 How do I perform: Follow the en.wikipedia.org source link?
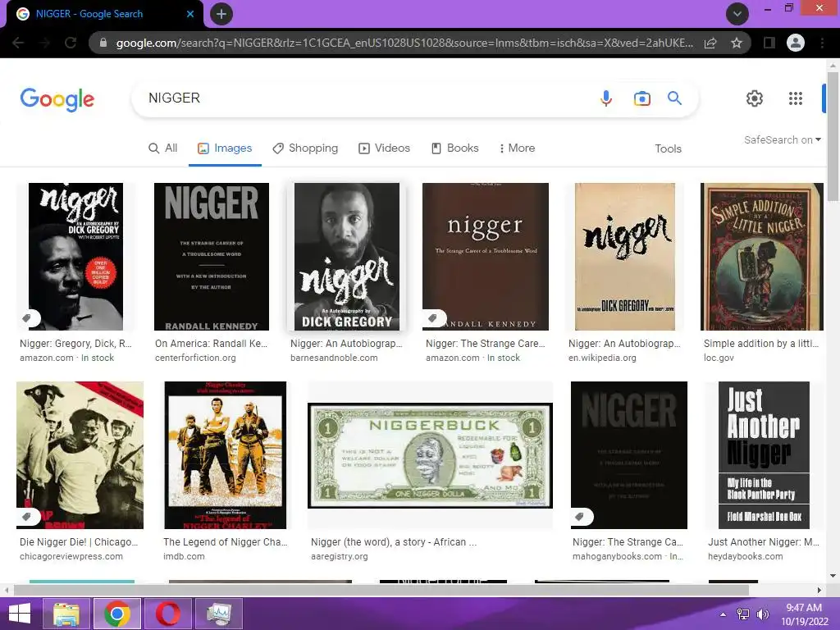[602, 358]
